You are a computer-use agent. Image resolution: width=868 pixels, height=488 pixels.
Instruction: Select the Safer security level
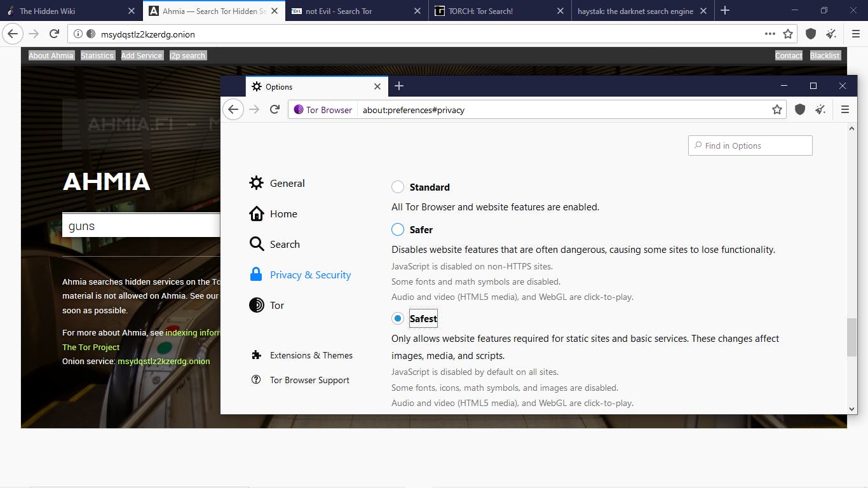398,229
